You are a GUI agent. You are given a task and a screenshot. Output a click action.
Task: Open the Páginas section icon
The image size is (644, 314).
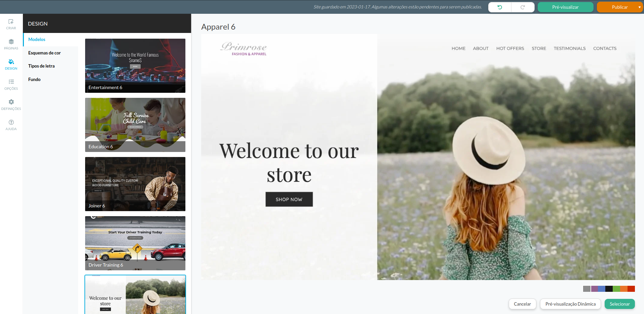point(11,44)
